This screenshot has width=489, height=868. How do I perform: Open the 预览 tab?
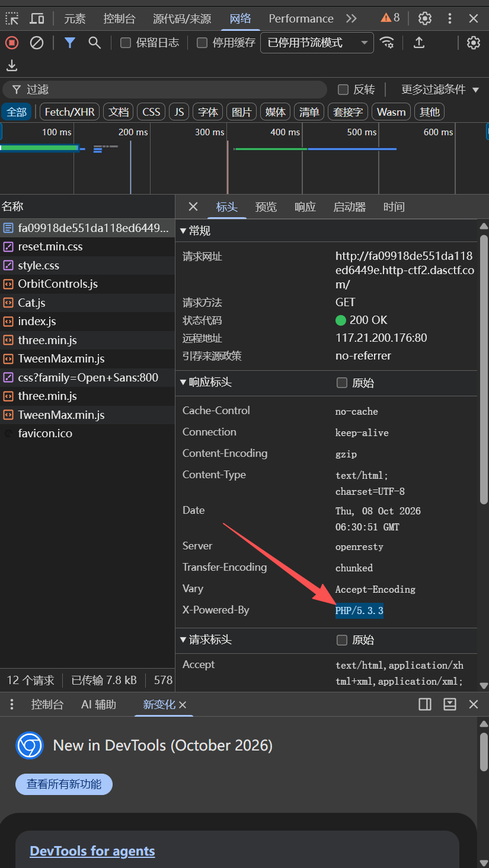(x=266, y=206)
